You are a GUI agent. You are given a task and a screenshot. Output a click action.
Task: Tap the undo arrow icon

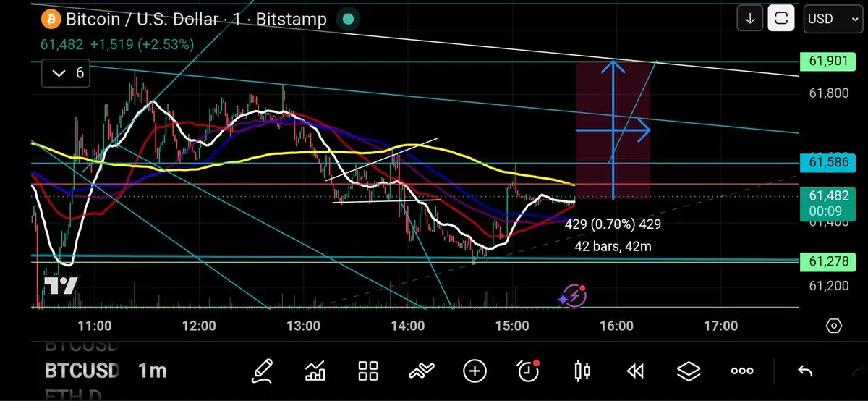click(x=805, y=371)
